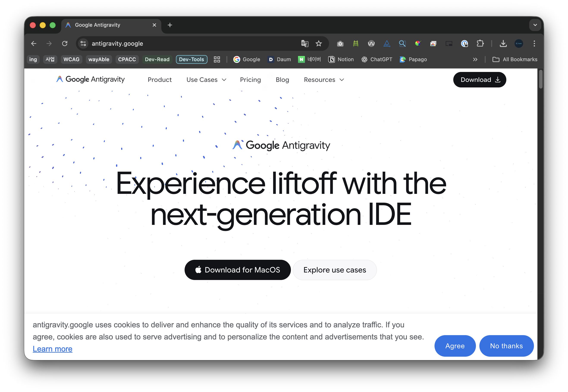This screenshot has width=568, height=392.
Task: Toggle the site information icon in address bar
Action: click(x=83, y=44)
